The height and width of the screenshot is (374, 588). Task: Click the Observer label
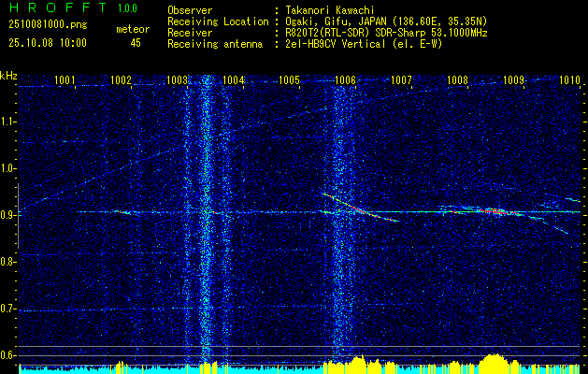(x=190, y=10)
